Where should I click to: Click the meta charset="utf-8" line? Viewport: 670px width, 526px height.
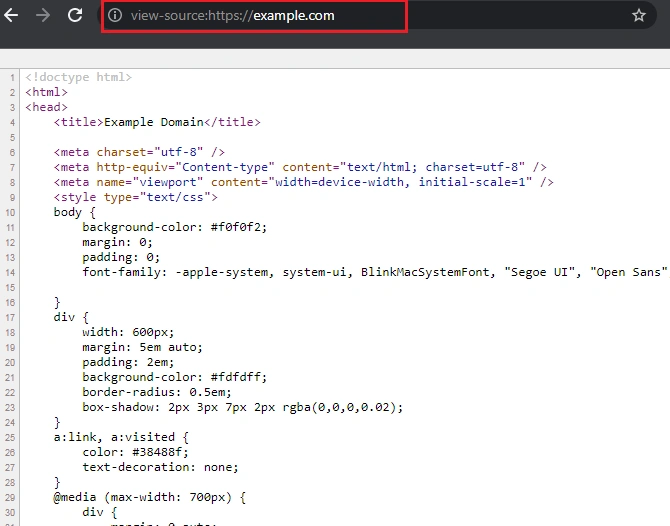[139, 152]
